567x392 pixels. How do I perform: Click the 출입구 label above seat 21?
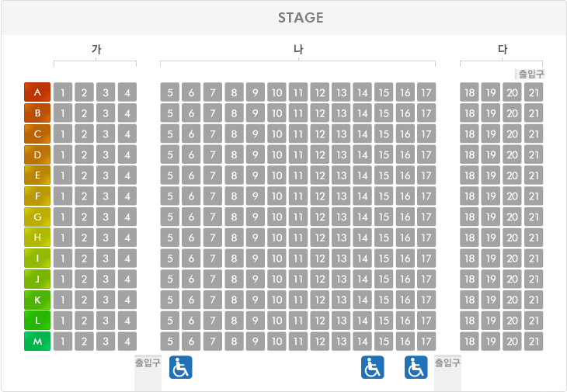(x=530, y=74)
